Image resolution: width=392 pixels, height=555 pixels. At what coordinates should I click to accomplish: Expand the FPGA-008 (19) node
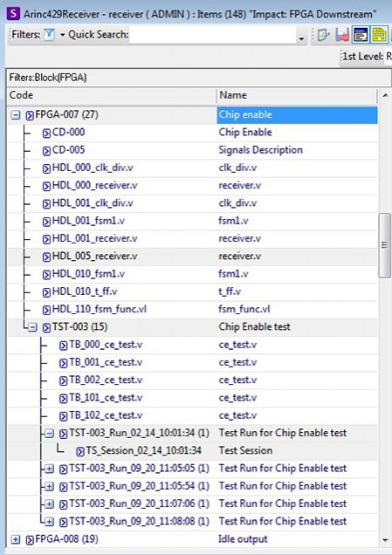pyautogui.click(x=15, y=539)
